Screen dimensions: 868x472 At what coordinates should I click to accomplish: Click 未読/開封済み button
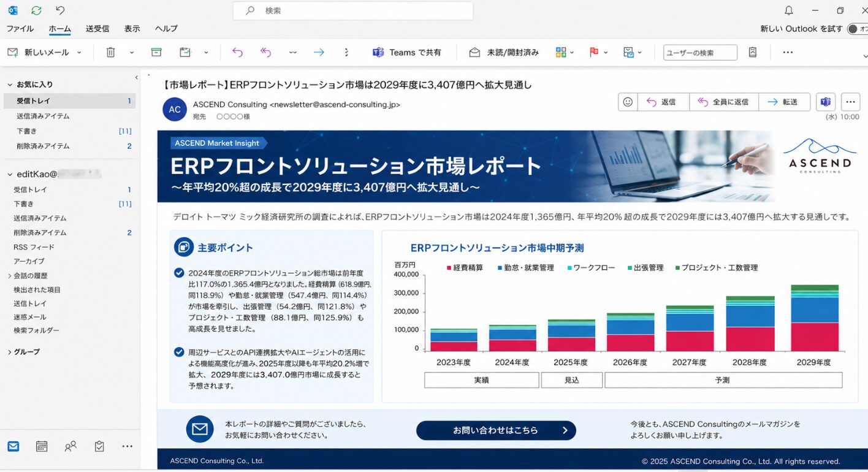pos(504,52)
